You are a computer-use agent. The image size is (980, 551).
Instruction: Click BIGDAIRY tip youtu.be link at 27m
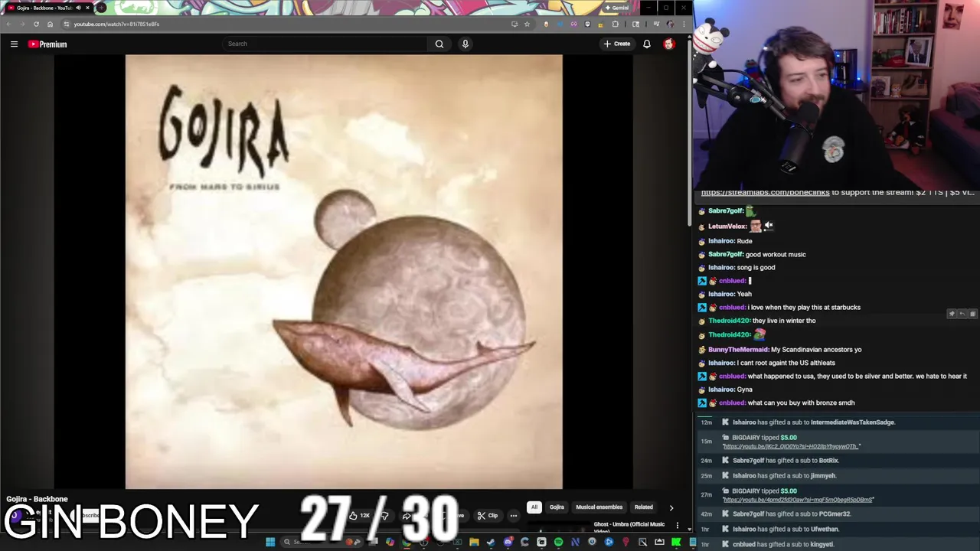[x=798, y=500]
